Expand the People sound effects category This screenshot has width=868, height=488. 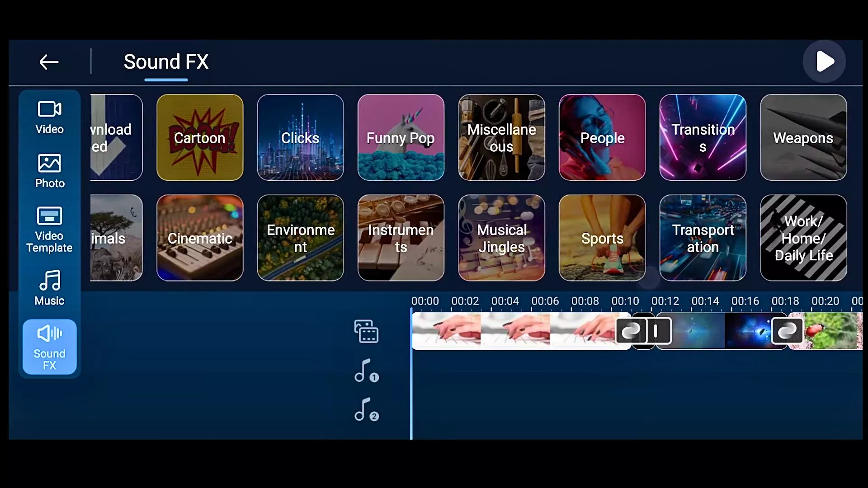pyautogui.click(x=602, y=138)
